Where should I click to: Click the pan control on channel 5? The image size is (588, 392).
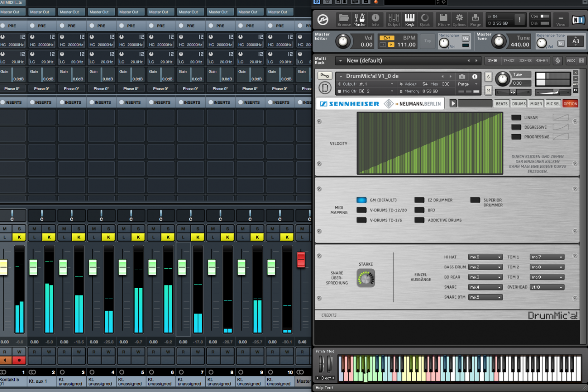coord(131,215)
